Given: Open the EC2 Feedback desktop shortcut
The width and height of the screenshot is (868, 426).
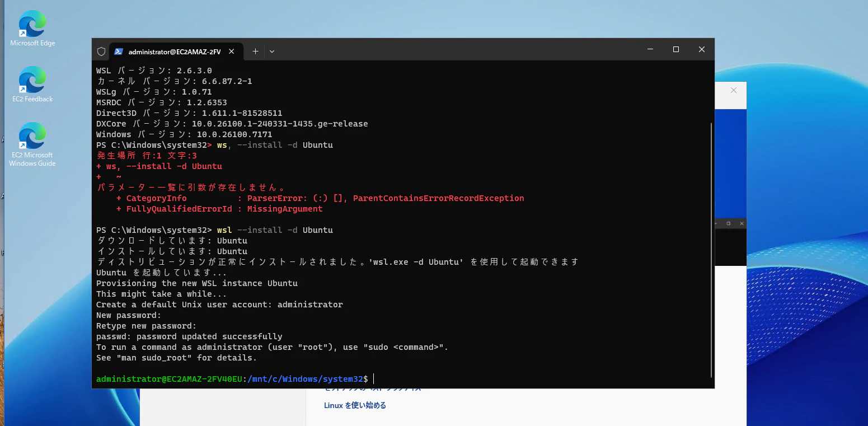Looking at the screenshot, I should (x=32, y=85).
